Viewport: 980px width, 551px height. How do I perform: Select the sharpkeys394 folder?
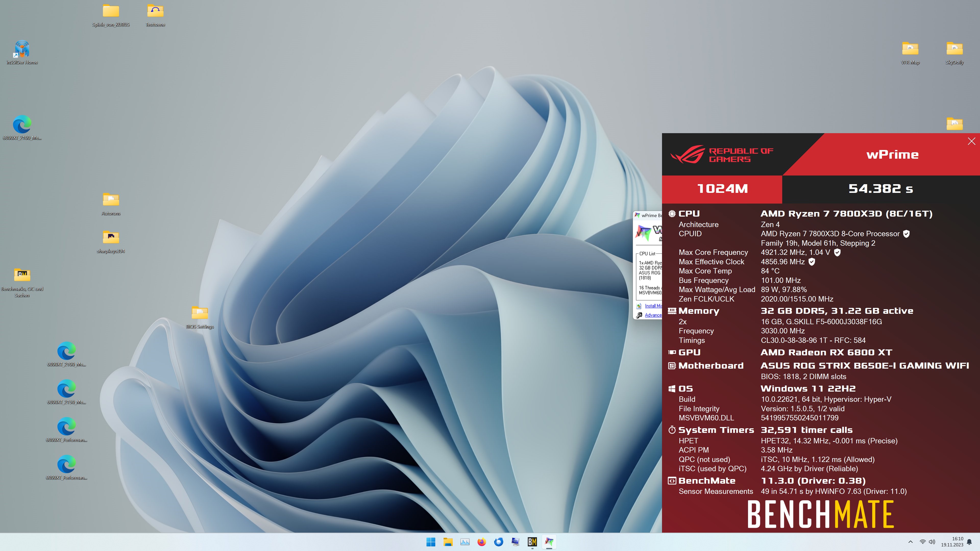[x=111, y=242]
